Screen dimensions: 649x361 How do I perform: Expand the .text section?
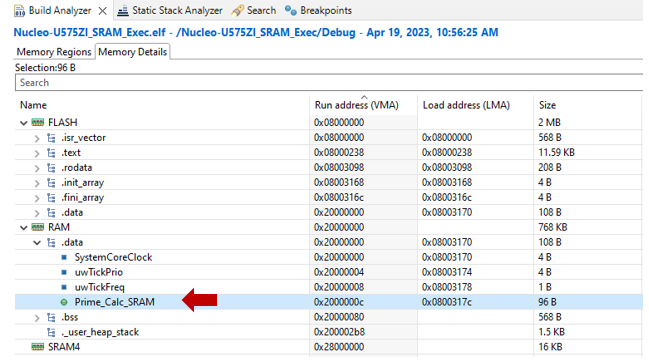point(37,153)
